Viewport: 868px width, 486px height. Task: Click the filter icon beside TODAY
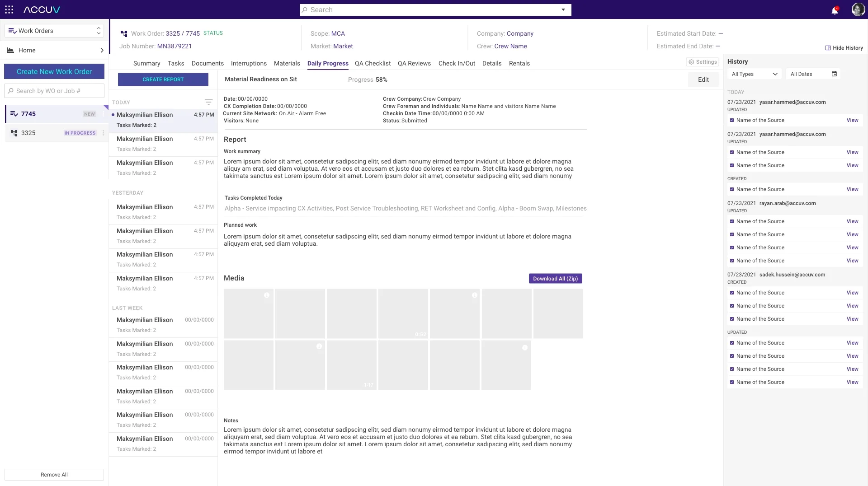coord(208,102)
